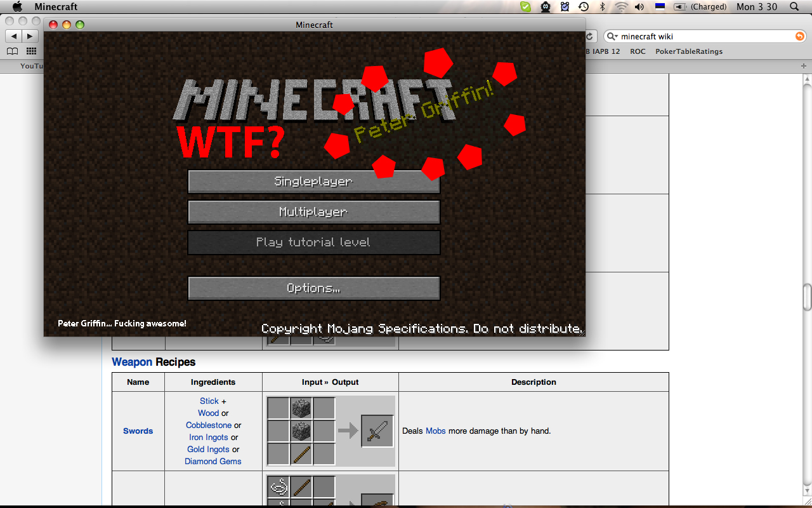Open the ROC bookmark
812x508 pixels.
point(638,51)
